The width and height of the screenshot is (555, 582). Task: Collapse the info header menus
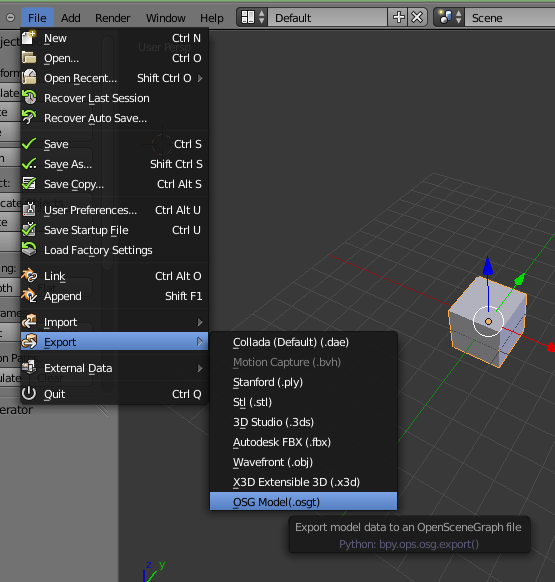click(x=10, y=17)
